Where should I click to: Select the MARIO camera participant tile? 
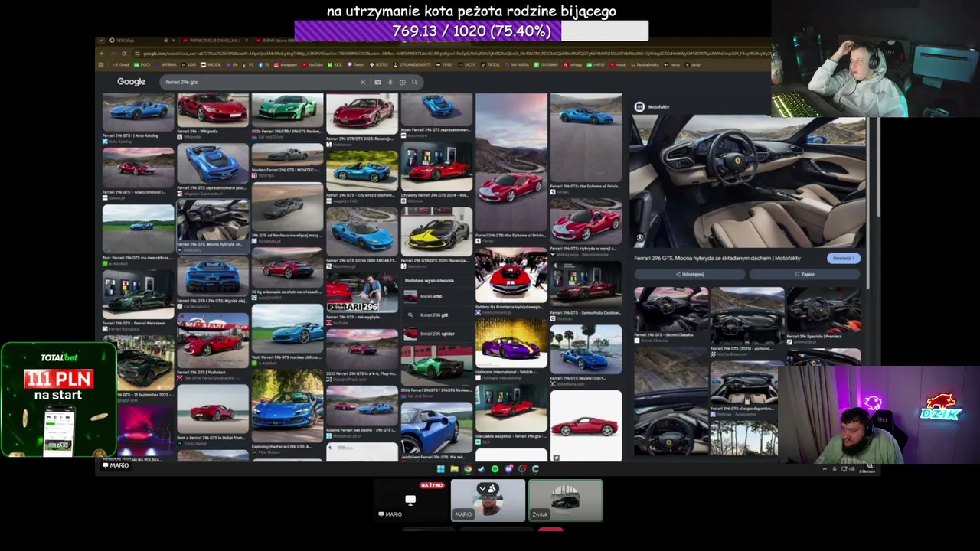(488, 500)
